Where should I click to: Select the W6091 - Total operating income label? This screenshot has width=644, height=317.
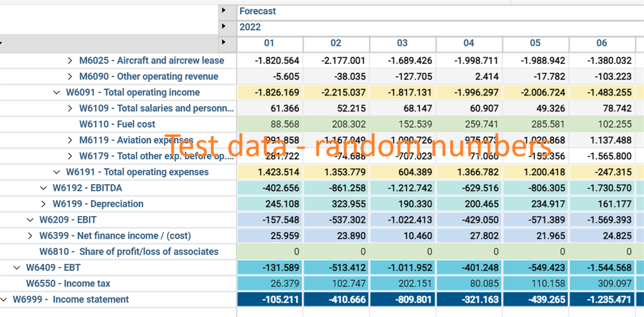pos(133,92)
